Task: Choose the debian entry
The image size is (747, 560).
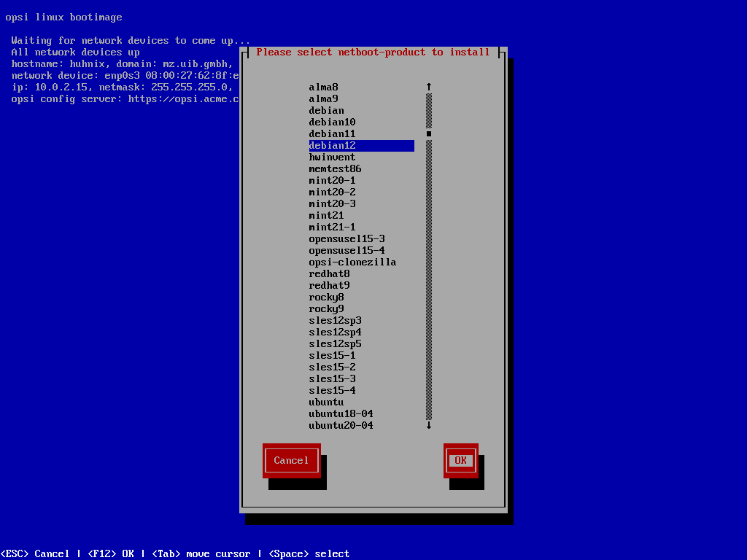Action: (x=362, y=111)
